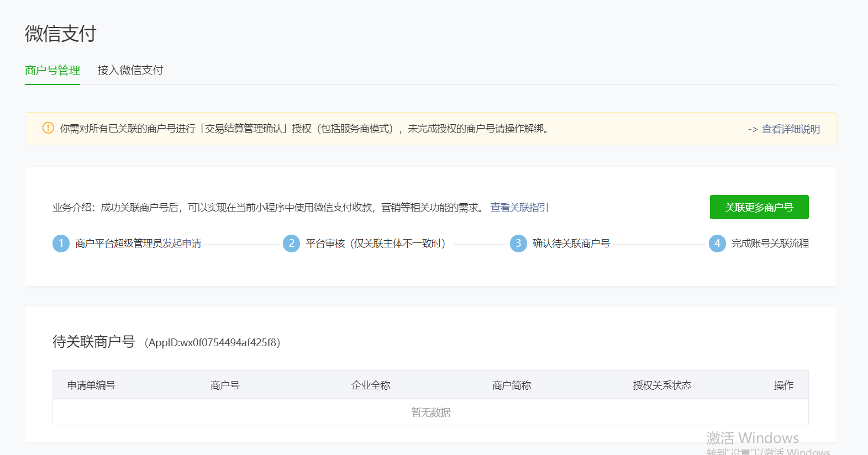The width and height of the screenshot is (868, 455).
Task: Click the 商户号 column header
Action: (225, 385)
